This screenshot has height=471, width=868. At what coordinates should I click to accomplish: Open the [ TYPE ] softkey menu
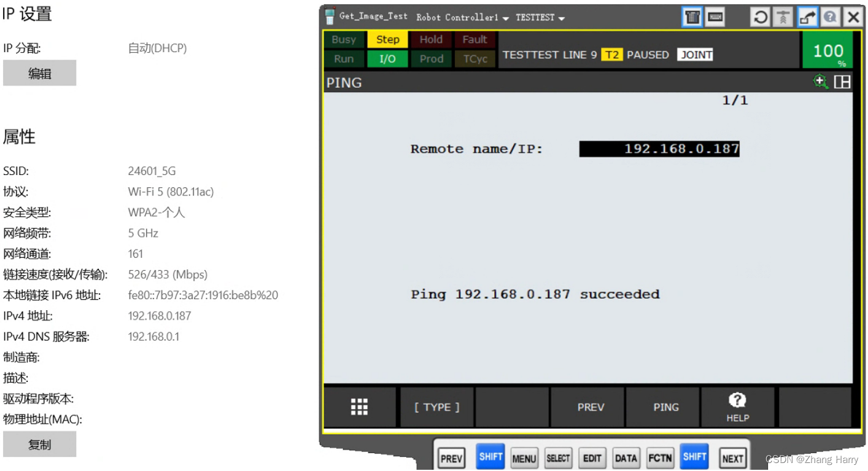pyautogui.click(x=437, y=407)
